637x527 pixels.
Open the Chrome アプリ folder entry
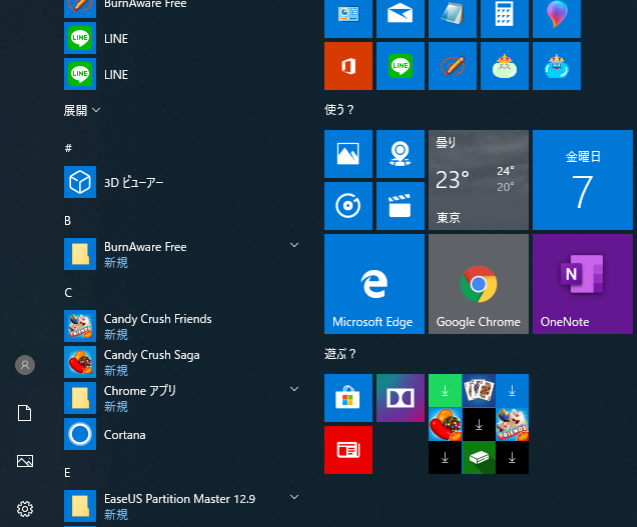pos(183,398)
